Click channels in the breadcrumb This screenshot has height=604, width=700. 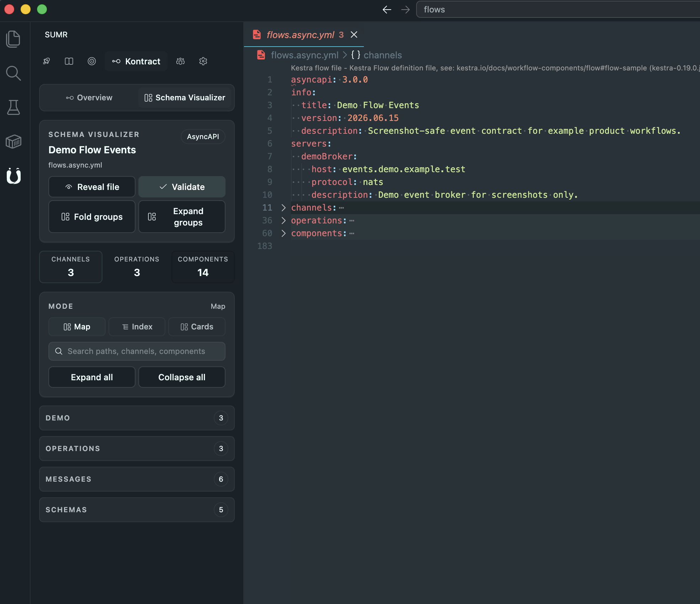(x=383, y=55)
